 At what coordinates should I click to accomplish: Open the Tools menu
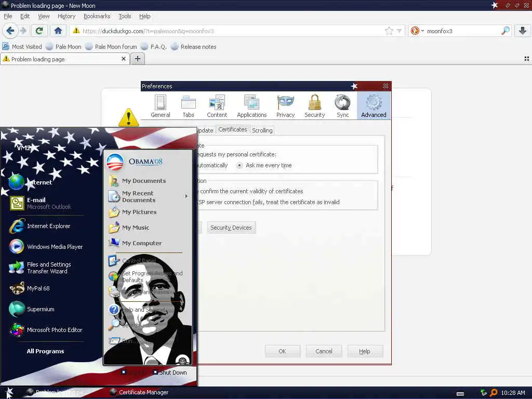(125, 16)
